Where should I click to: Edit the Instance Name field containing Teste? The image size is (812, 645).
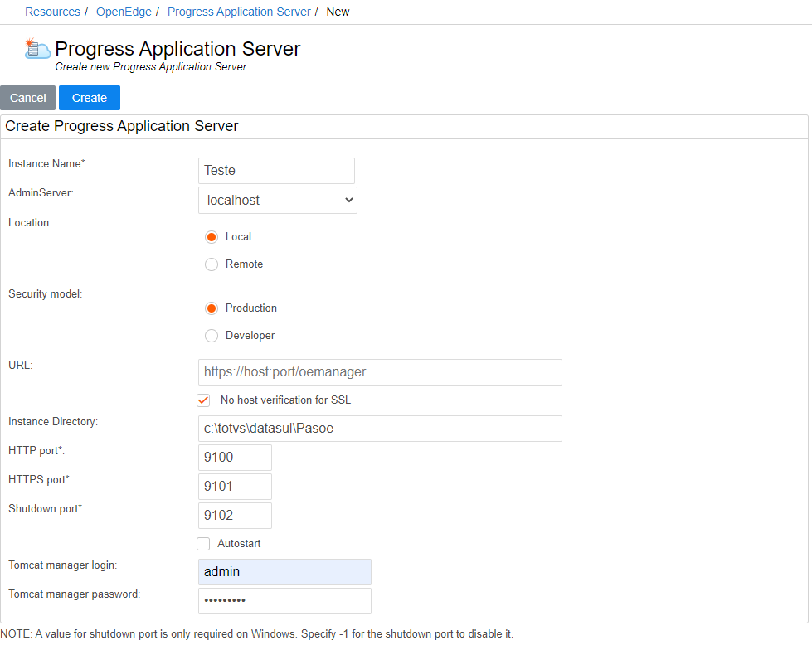(276, 171)
